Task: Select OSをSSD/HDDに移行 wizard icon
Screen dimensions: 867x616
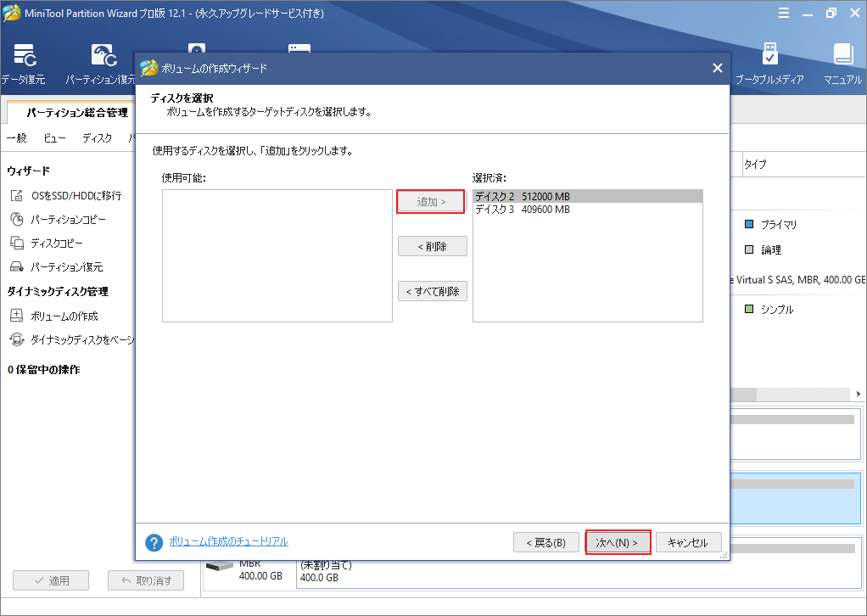Action: coord(16,195)
